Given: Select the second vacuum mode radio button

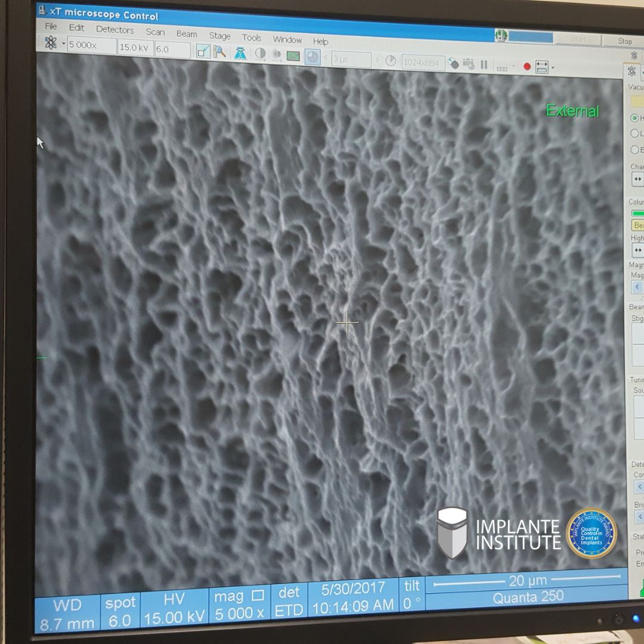Looking at the screenshot, I should coord(634,134).
